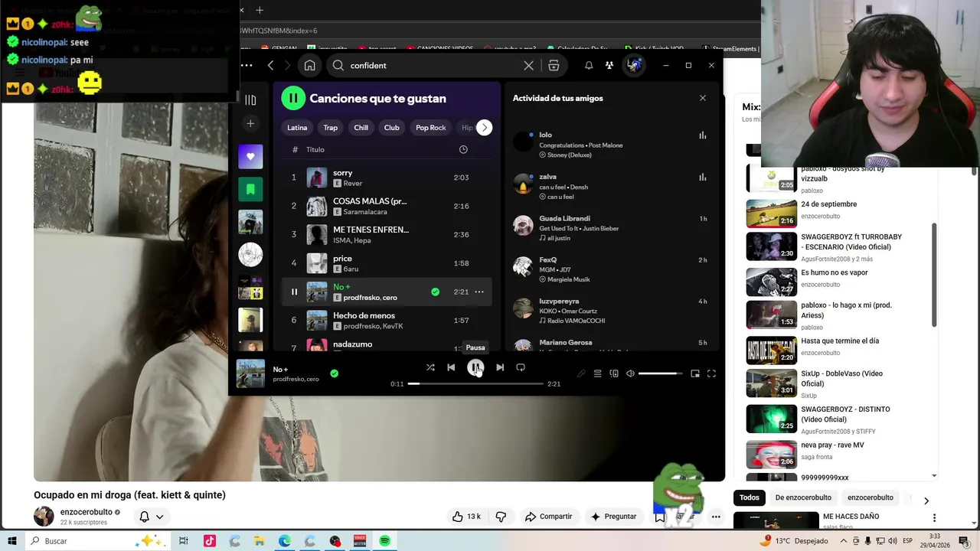Dislike the YouTube video
The height and width of the screenshot is (551, 980).
(x=501, y=517)
